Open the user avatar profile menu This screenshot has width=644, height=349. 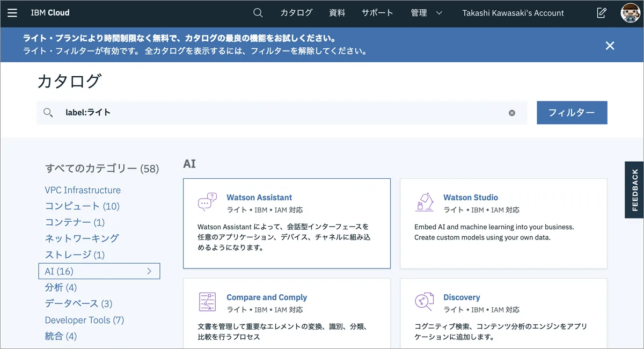click(630, 13)
